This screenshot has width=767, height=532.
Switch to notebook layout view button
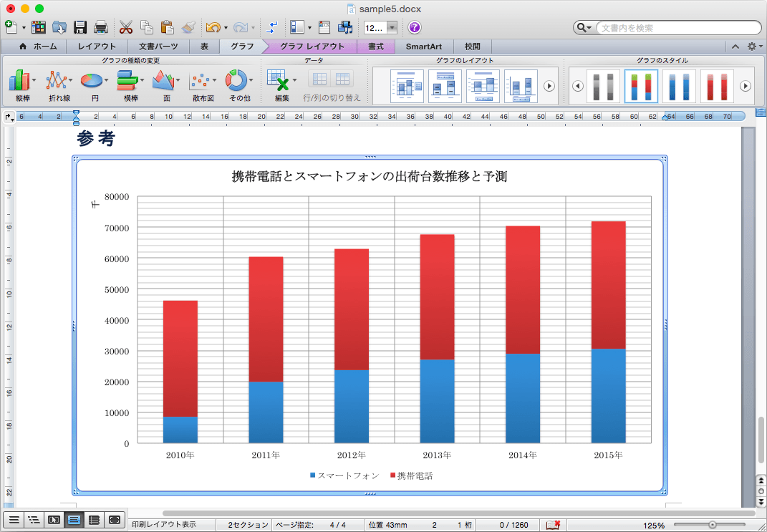coord(94,520)
